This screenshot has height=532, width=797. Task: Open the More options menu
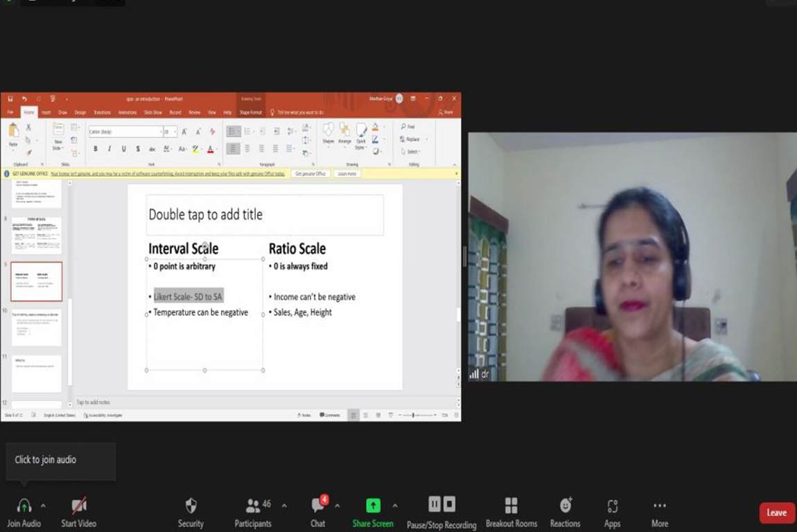point(659,506)
